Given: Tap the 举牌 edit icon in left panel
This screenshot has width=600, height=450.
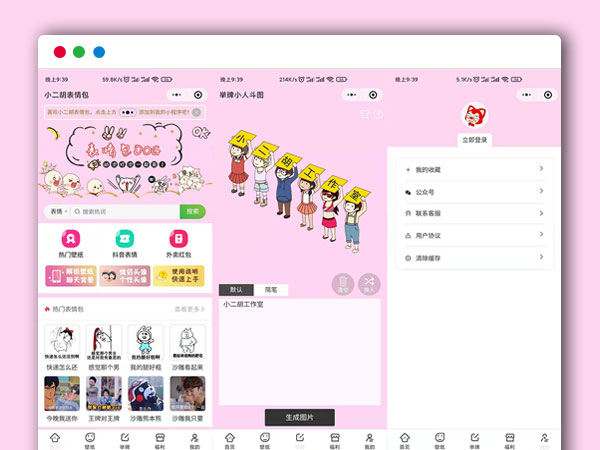Looking at the screenshot, I should [x=125, y=437].
